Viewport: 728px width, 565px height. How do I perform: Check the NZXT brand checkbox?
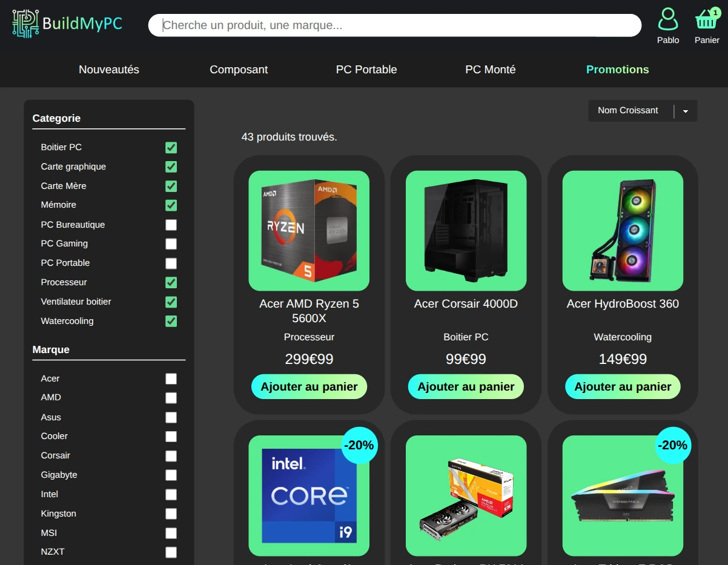[x=171, y=552]
